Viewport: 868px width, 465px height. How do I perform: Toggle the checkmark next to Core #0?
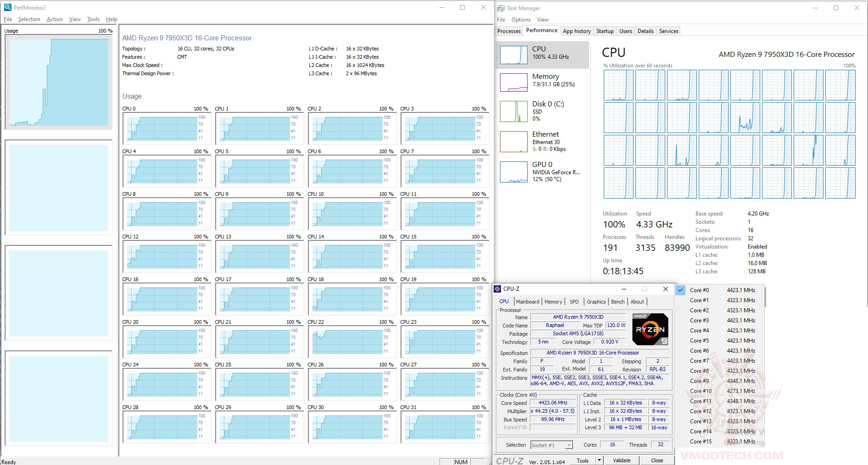coord(681,290)
